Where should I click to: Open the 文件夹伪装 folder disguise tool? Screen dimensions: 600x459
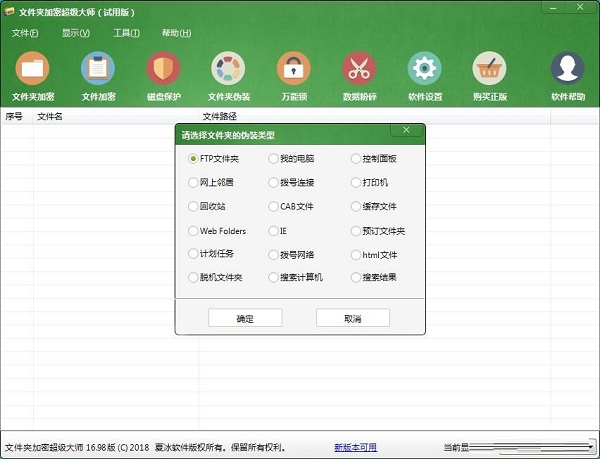228,76
